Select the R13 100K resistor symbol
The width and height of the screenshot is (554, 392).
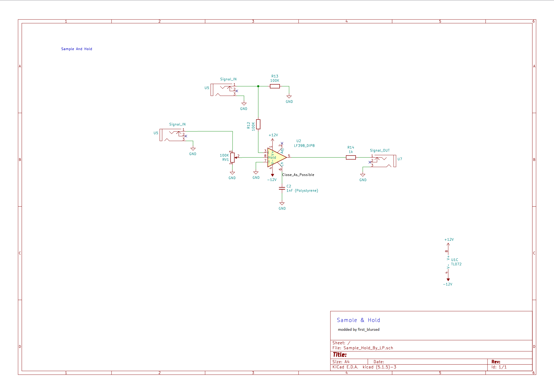tap(275, 86)
